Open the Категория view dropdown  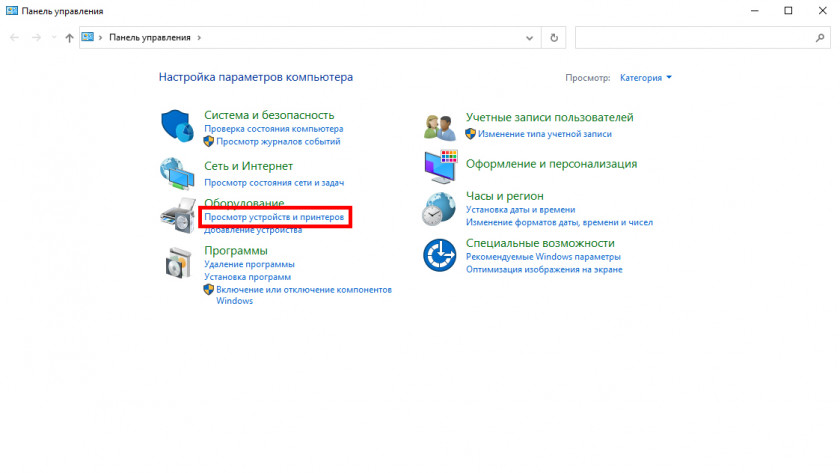click(x=645, y=77)
